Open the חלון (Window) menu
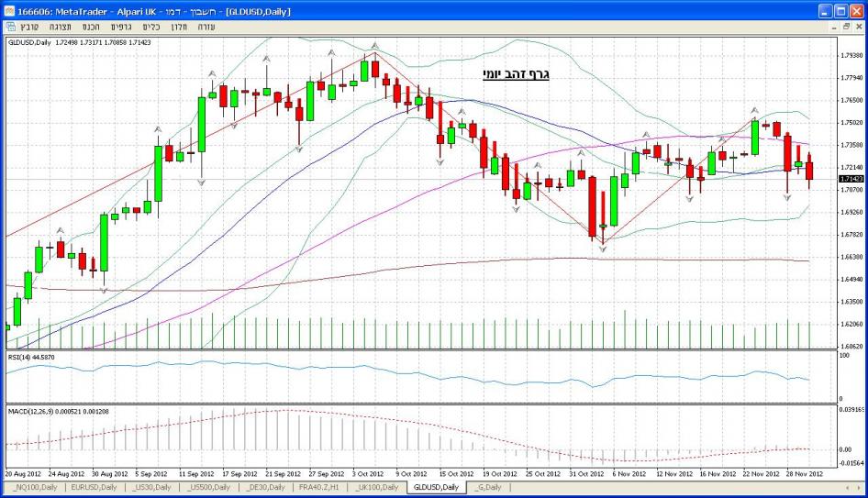 (180, 27)
